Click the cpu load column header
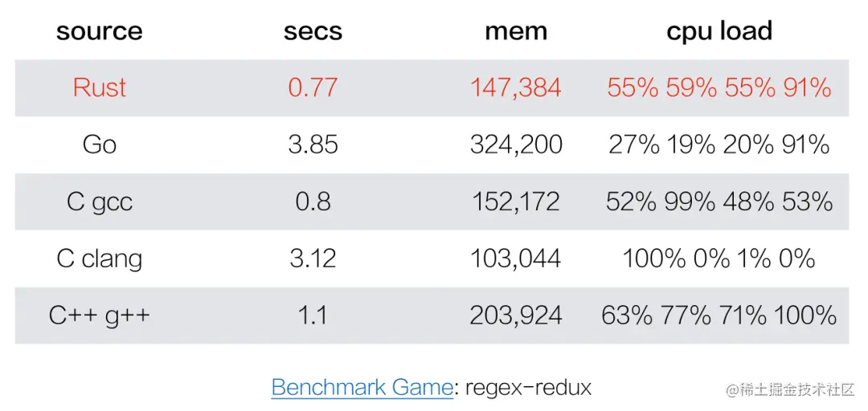The image size is (868, 411). pos(719,31)
